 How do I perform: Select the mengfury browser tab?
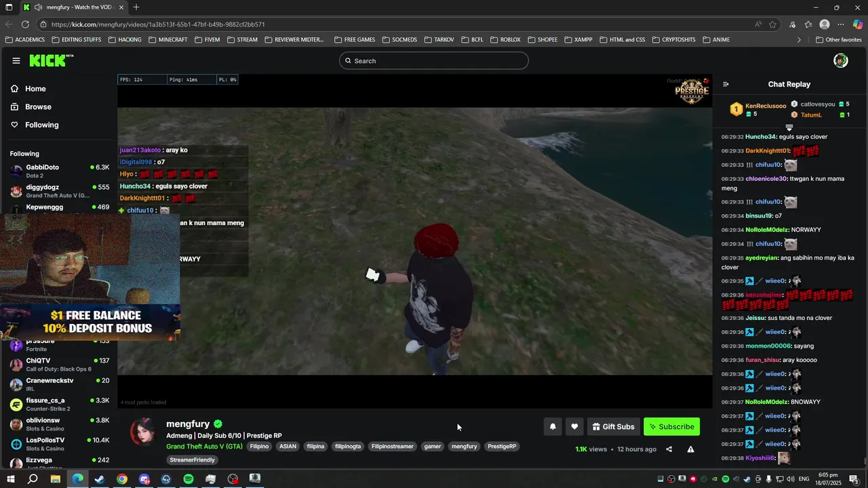74,7
